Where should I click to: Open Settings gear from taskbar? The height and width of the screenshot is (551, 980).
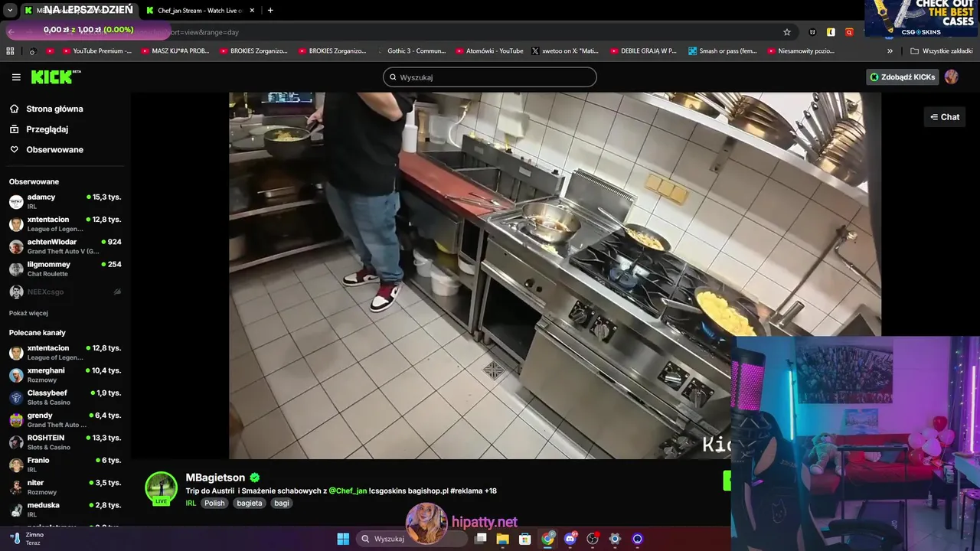tap(615, 539)
